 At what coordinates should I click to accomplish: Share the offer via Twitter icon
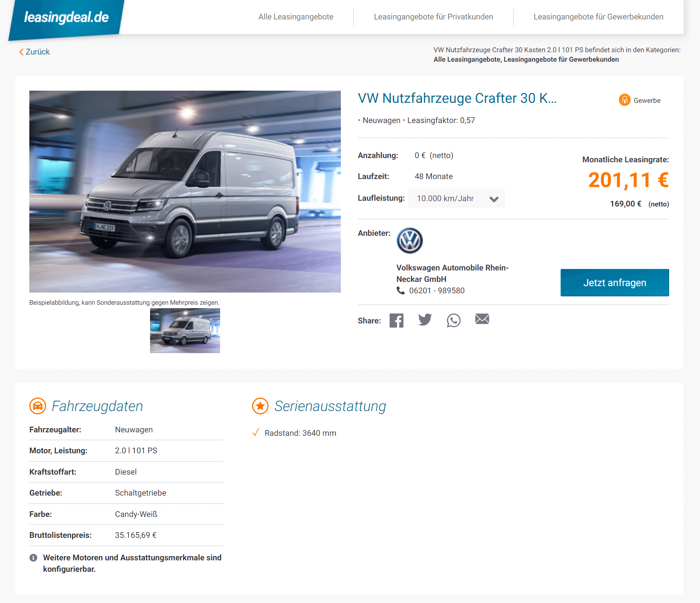[x=425, y=320]
